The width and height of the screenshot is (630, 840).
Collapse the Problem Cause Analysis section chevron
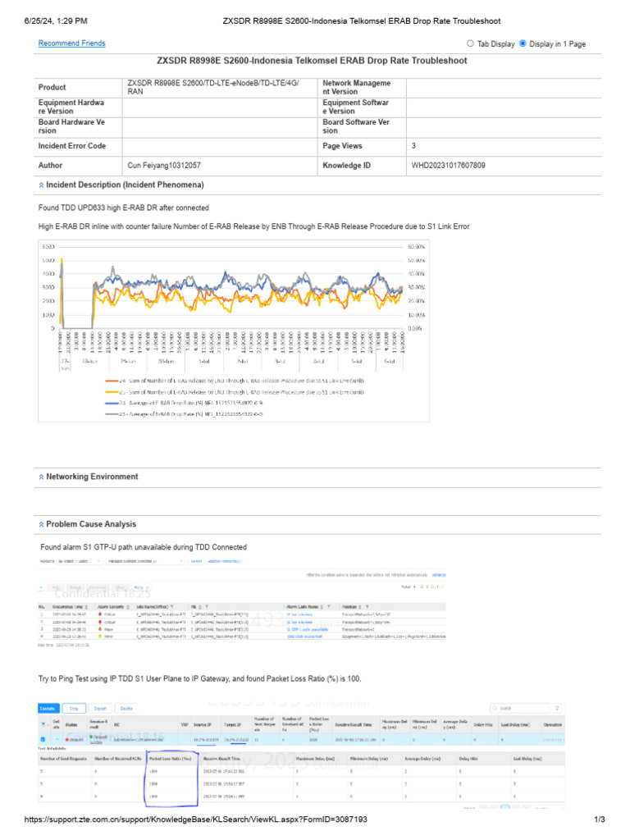pyautogui.click(x=41, y=524)
